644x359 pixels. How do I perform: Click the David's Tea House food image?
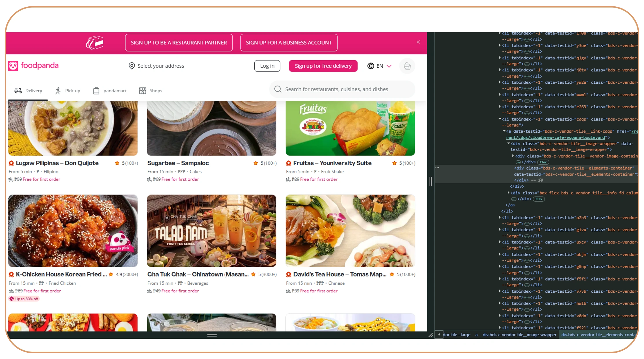350,231
